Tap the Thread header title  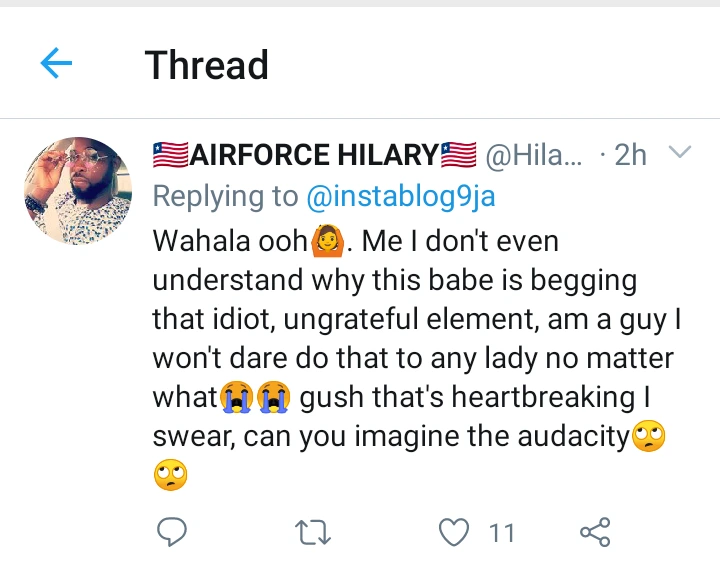pyautogui.click(x=207, y=65)
